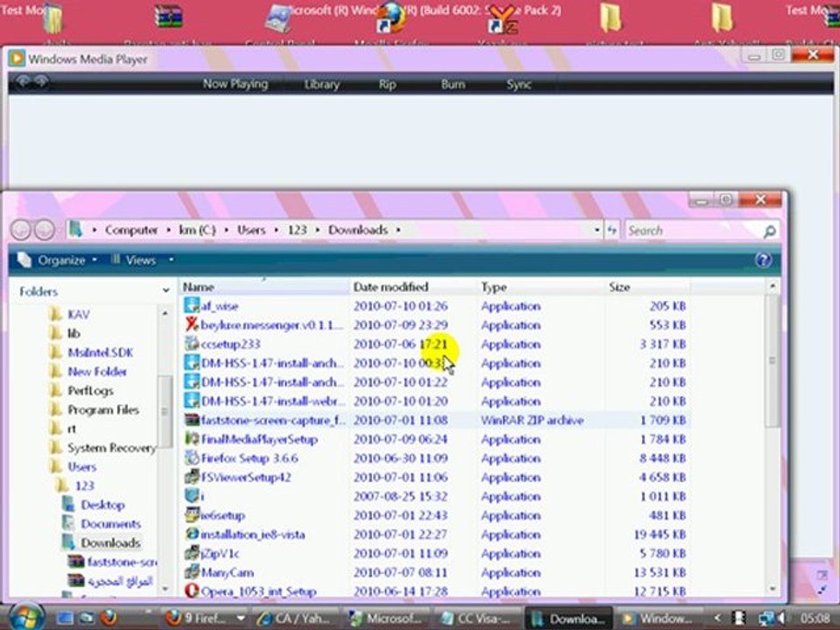Collapse the Folders pane chevron

pyautogui.click(x=165, y=290)
